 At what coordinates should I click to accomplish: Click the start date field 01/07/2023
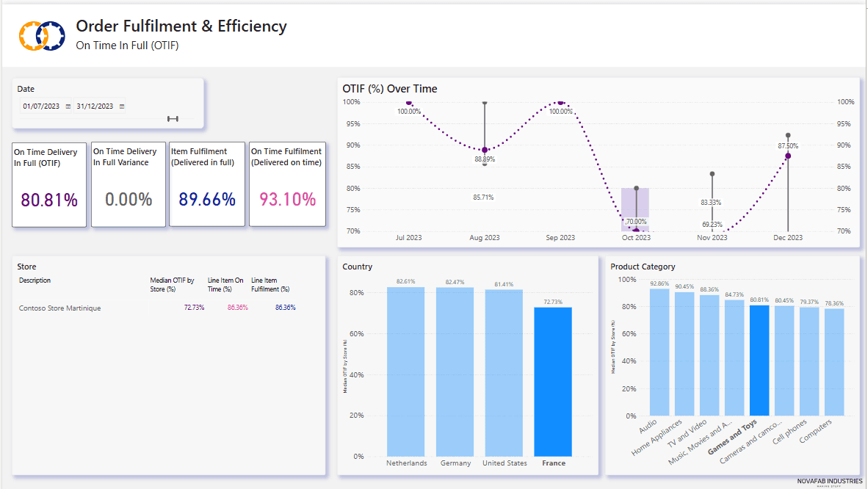pyautogui.click(x=41, y=106)
